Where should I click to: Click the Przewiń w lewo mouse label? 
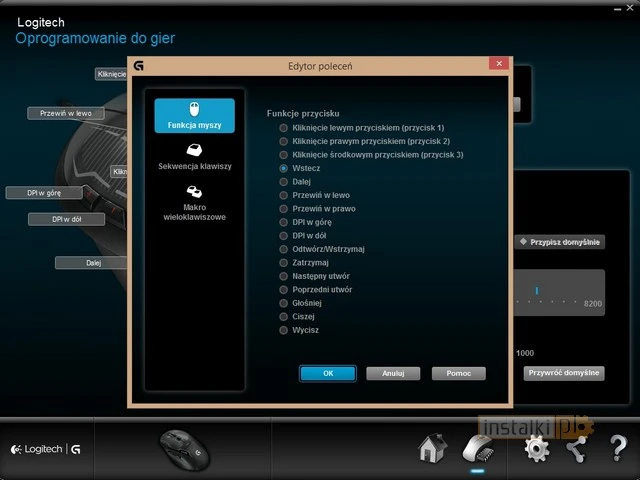(66, 113)
